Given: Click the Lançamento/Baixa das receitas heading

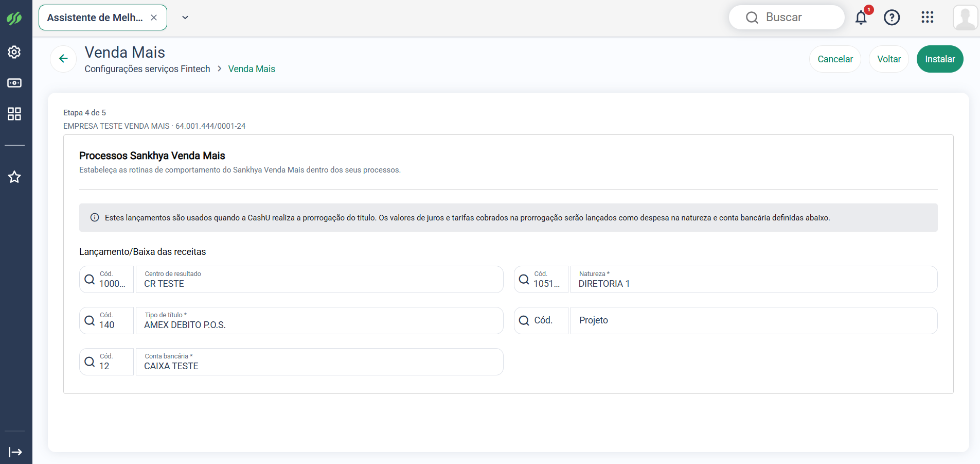Looking at the screenshot, I should (x=142, y=252).
